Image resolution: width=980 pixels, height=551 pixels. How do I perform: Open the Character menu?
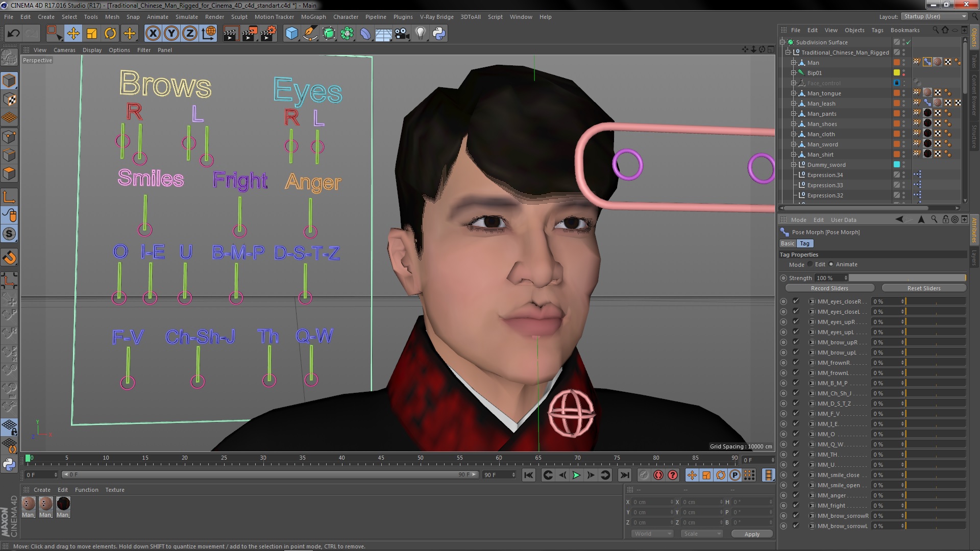click(x=346, y=17)
